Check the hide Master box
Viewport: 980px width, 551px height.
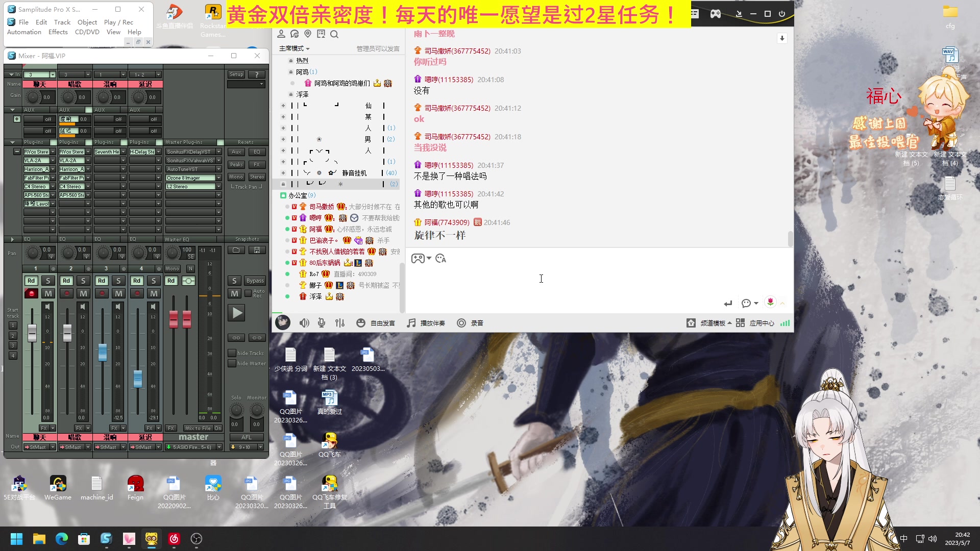click(232, 363)
